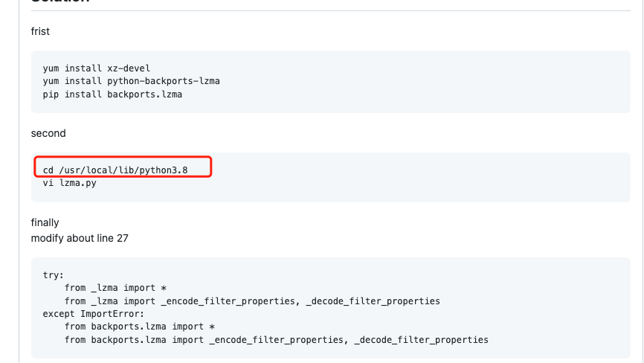644x363 pixels.
Task: Click the 'pip install backports.lzma' command
Action: pos(112,94)
